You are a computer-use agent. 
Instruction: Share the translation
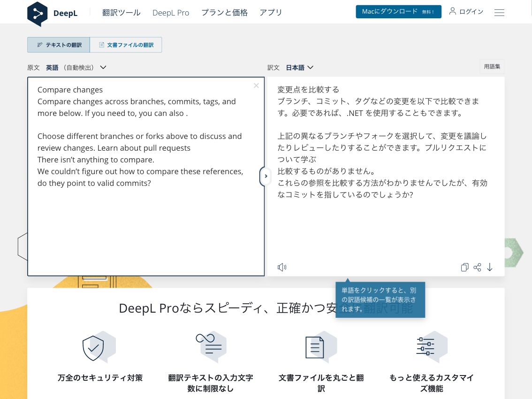(x=477, y=267)
